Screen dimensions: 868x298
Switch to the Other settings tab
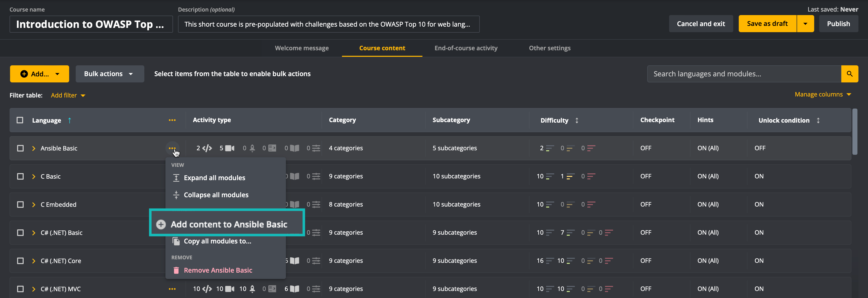[550, 48]
